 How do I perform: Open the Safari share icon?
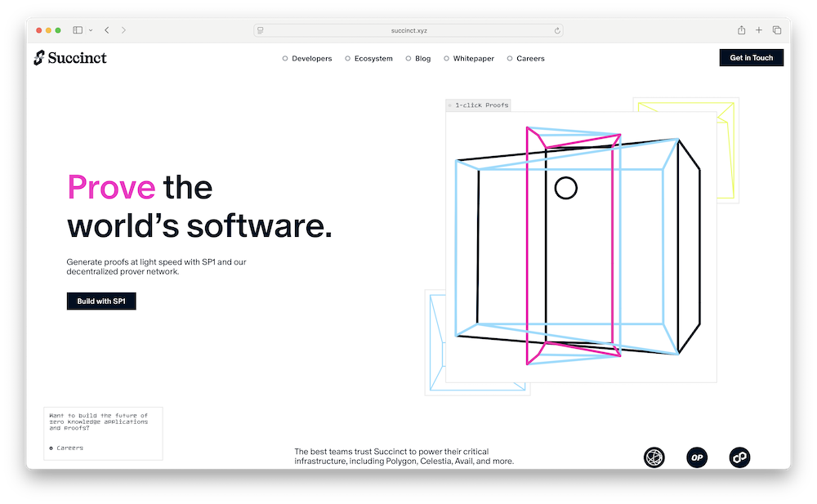tap(742, 30)
